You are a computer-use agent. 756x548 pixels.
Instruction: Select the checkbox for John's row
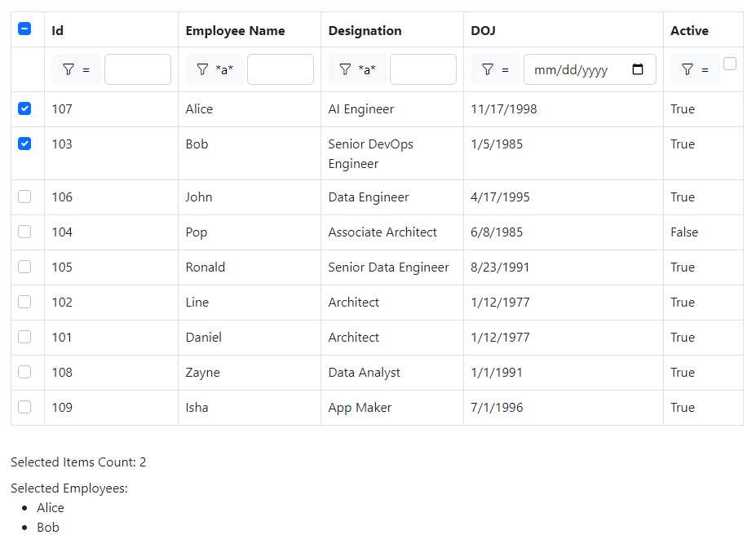point(24,196)
